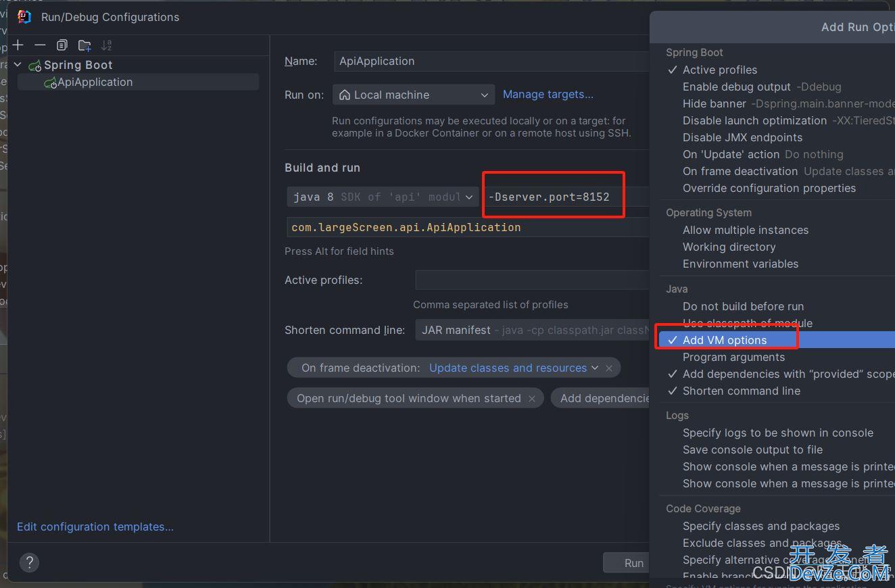
Task: Select Environment variables from the menu
Action: point(740,264)
